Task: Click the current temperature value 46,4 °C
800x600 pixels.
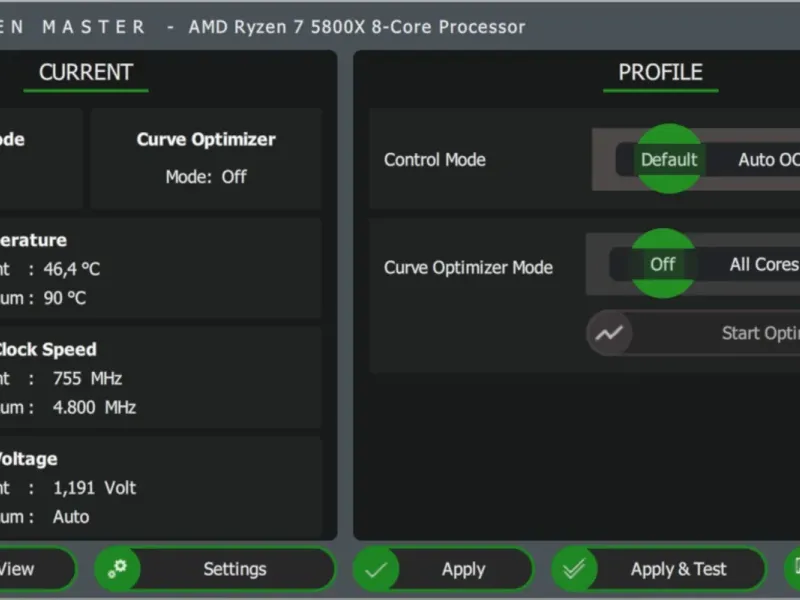Action: pyautogui.click(x=71, y=269)
